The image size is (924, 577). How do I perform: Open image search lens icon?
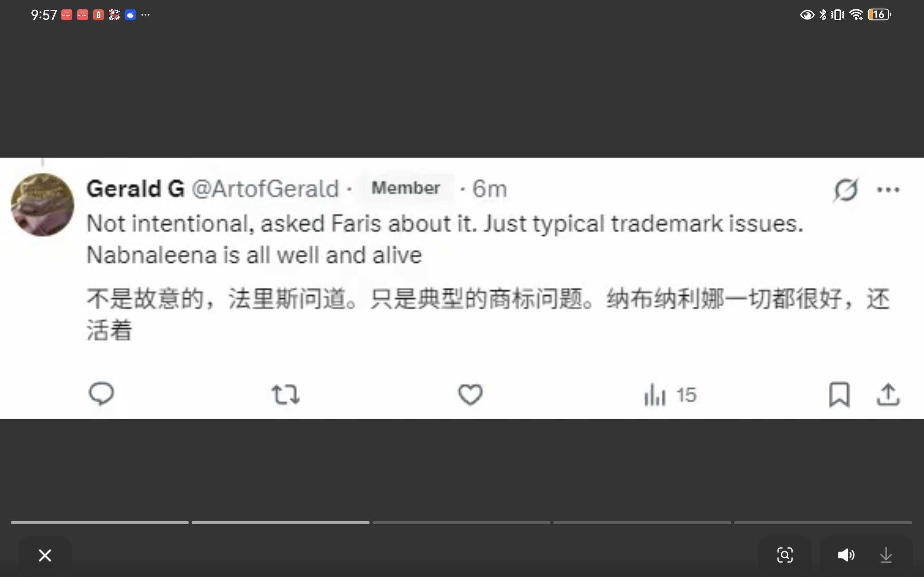point(785,555)
